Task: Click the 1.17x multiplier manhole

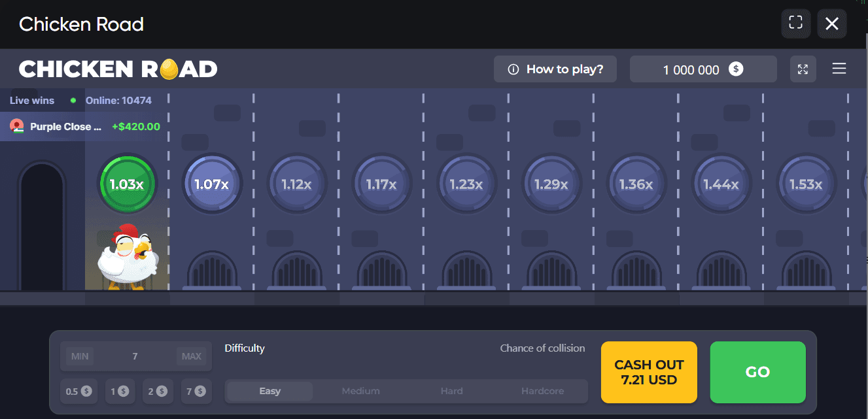Action: (x=381, y=184)
